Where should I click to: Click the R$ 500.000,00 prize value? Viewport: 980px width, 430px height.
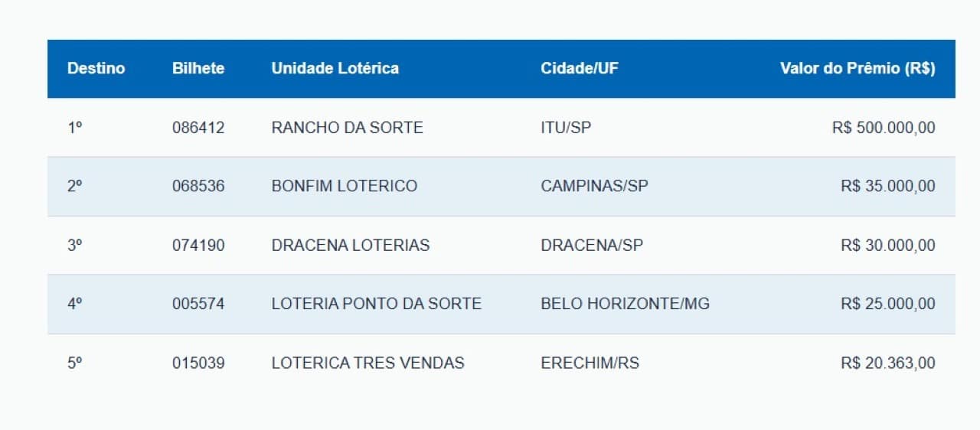pos(884,128)
